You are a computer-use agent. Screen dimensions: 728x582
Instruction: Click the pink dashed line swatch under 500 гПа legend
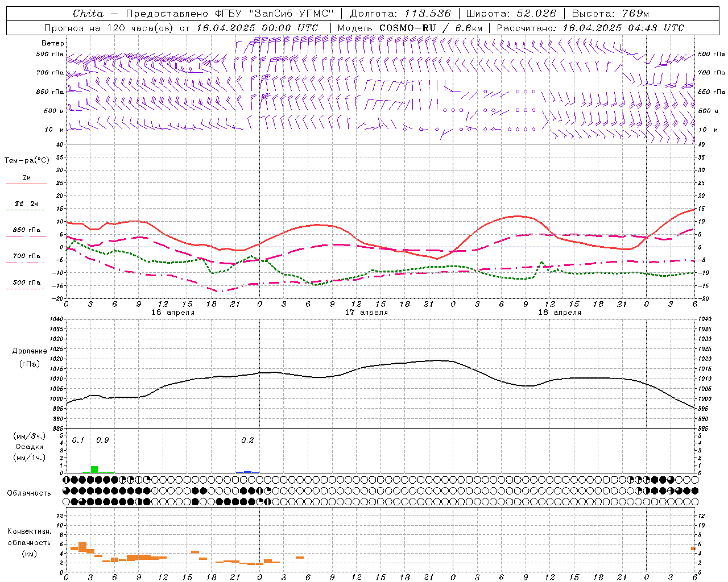tap(26, 289)
